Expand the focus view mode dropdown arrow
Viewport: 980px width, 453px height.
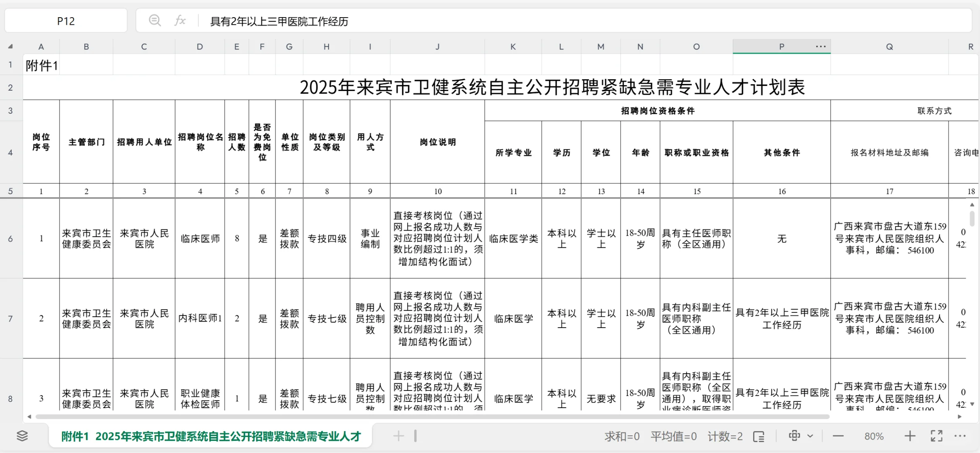coord(810,436)
